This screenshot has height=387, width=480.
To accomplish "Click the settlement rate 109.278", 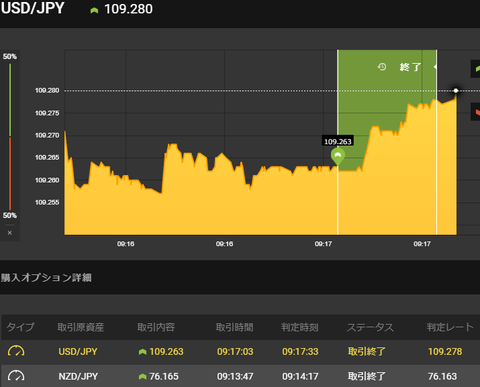I will tap(445, 351).
